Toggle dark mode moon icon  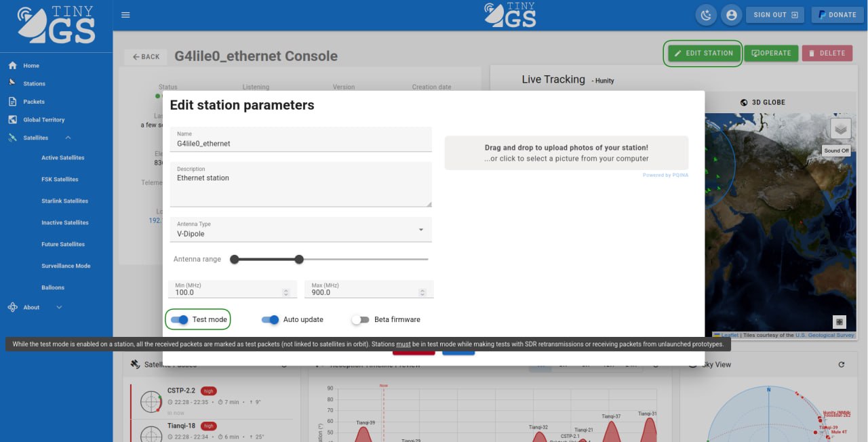[x=707, y=15]
